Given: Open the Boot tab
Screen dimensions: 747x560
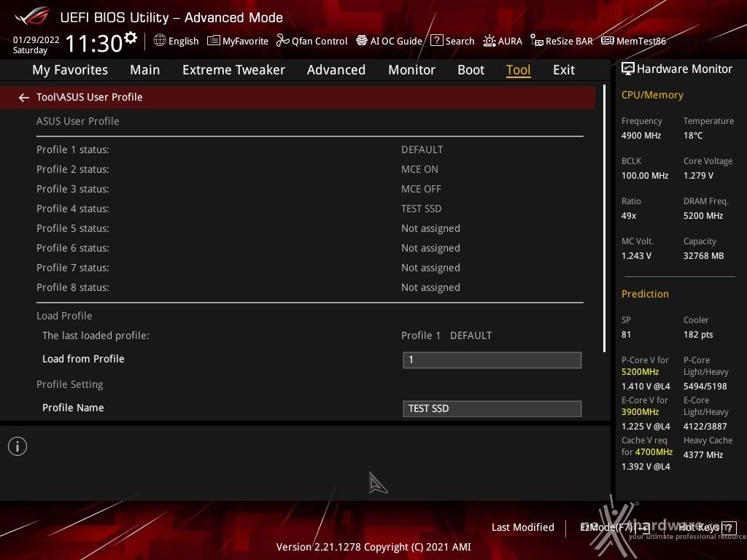Looking at the screenshot, I should [x=471, y=70].
